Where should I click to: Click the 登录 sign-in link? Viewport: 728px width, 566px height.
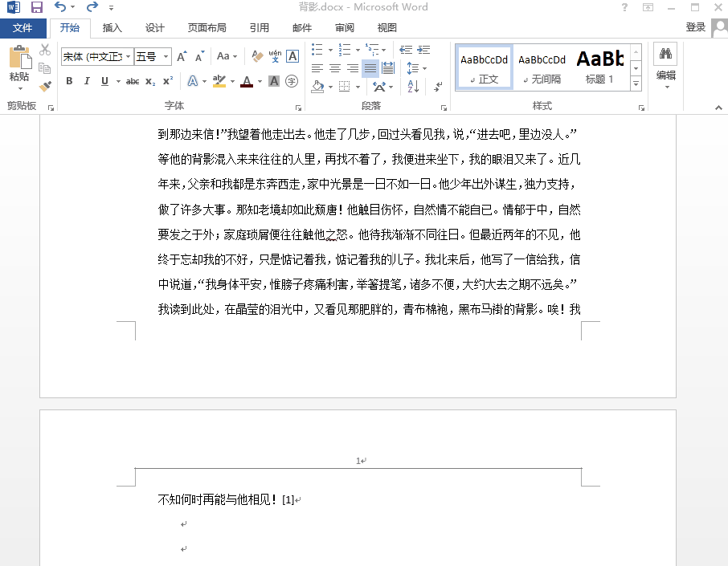695,27
